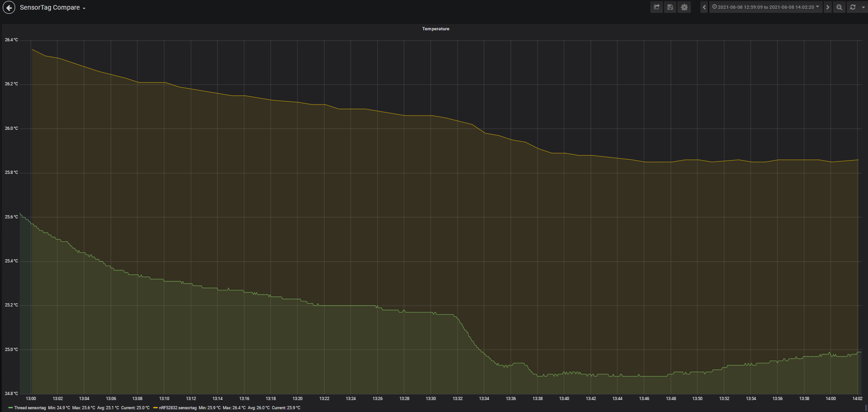868x412 pixels.
Task: Click the nRF52832 'Avg: 26.0 °C' legend value
Action: (x=259, y=408)
